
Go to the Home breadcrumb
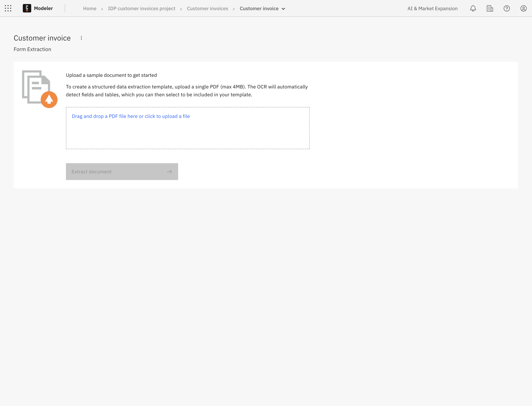(x=90, y=8)
